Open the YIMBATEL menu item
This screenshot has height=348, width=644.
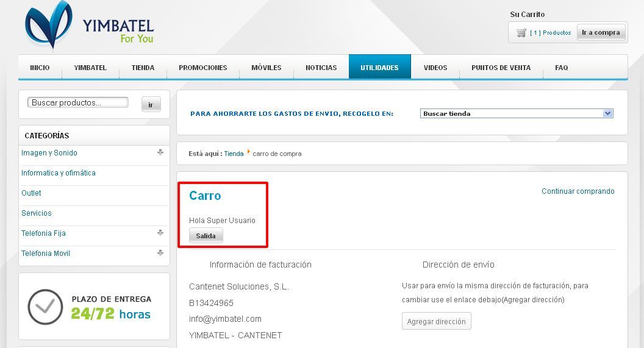90,68
